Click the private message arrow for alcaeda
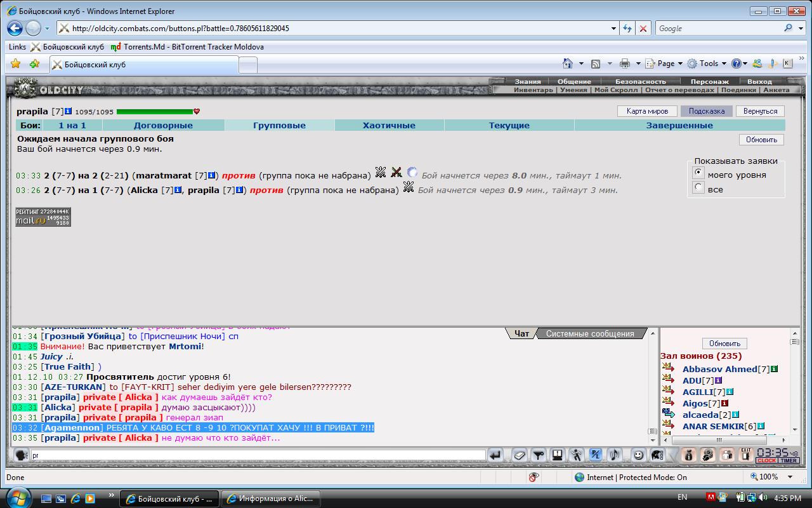The height and width of the screenshot is (508, 812). tap(668, 413)
